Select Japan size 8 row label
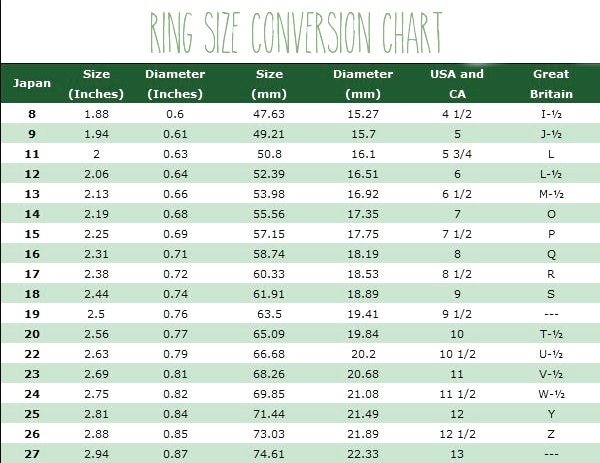Screen dimensions: 600x463 [32, 114]
